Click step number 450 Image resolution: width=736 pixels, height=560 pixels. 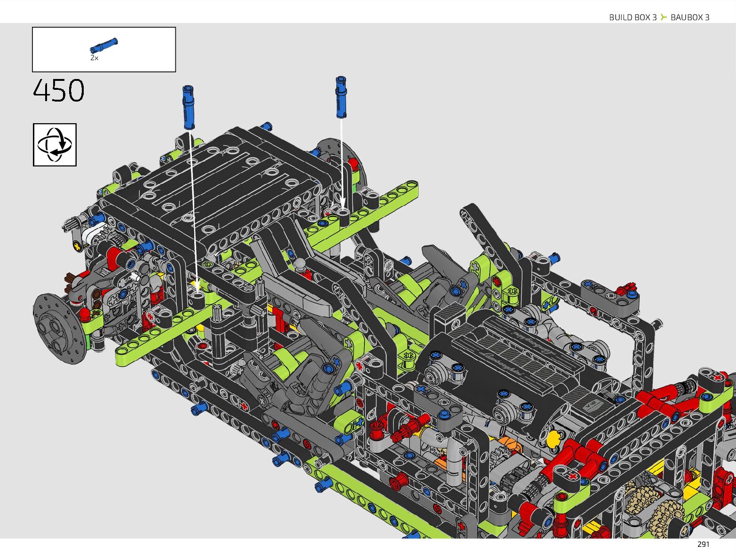coord(59,91)
